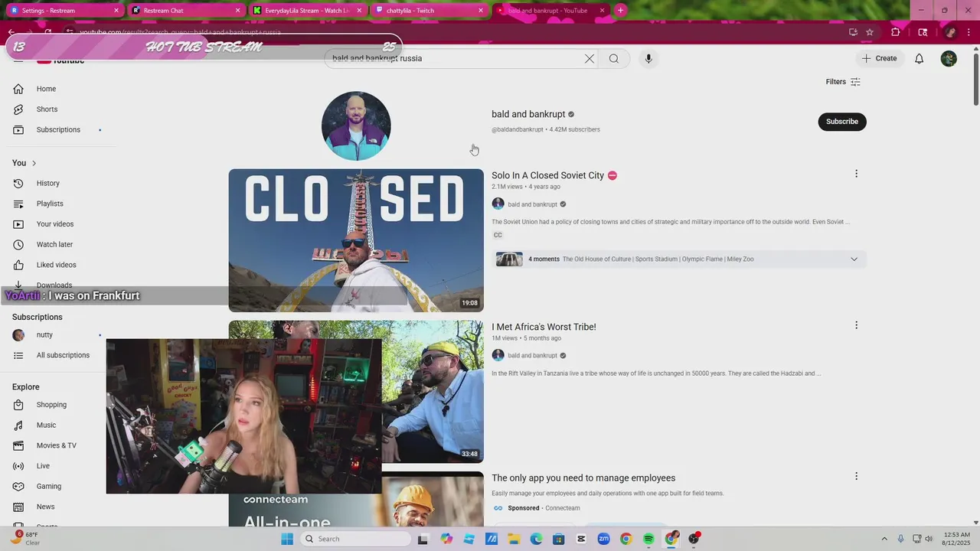The width and height of the screenshot is (980, 551).
Task: Play Solo In A Closed Soviet City thumbnail
Action: point(356,240)
